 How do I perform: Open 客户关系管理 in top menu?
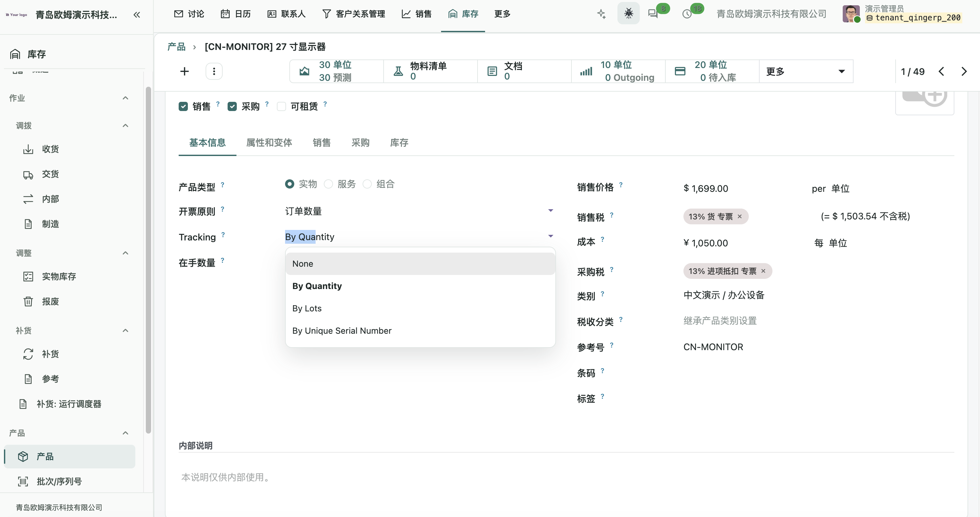click(x=353, y=14)
